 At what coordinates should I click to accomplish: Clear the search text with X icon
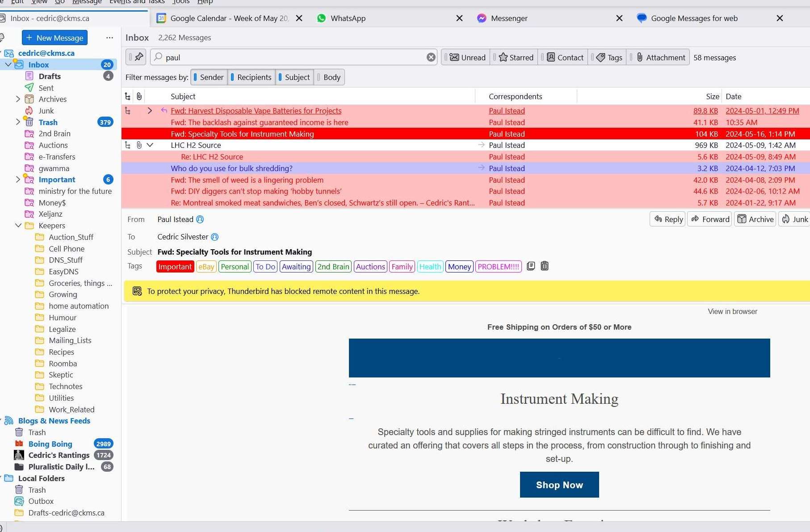(431, 57)
